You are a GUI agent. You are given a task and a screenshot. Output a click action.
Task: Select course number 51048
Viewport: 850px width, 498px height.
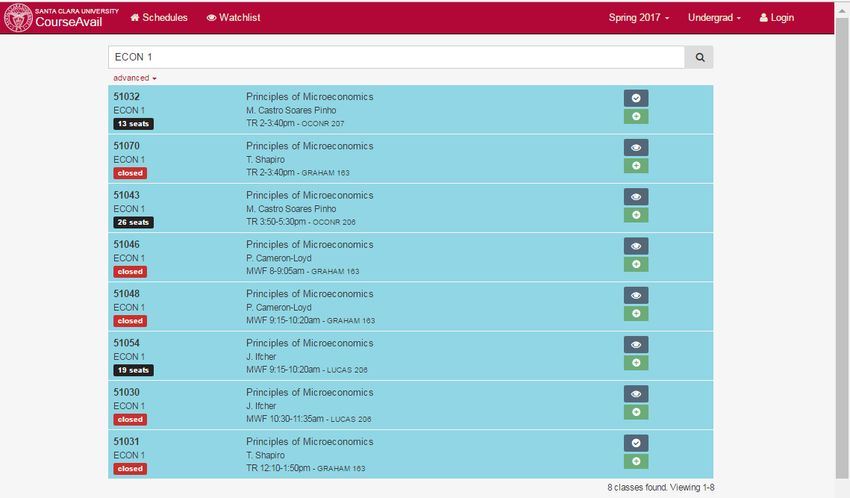126,294
